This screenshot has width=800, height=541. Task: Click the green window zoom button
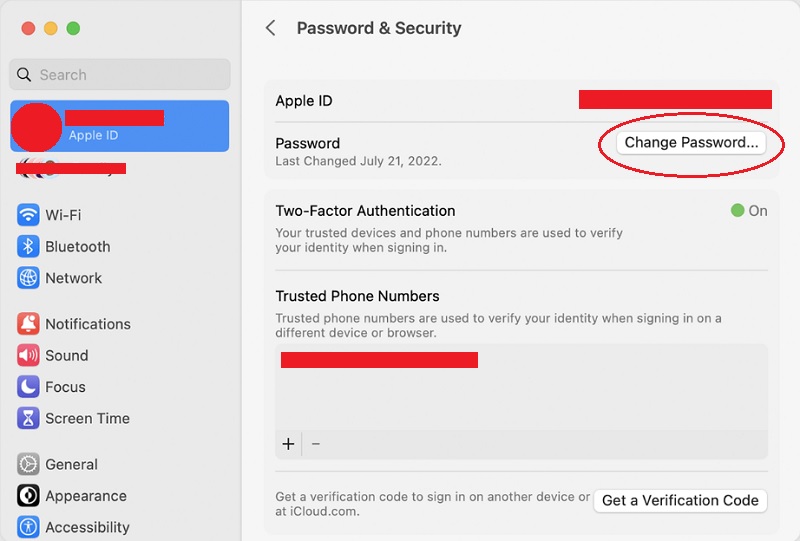point(73,28)
